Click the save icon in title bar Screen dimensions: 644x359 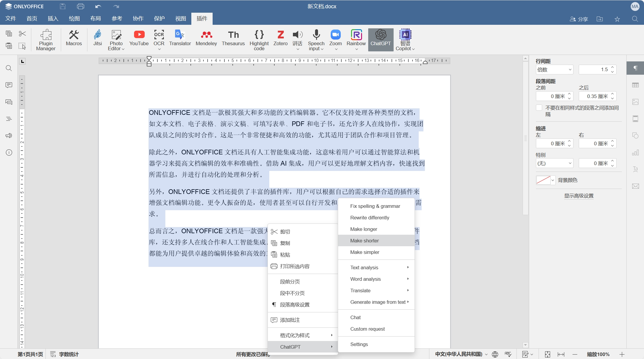point(63,6)
